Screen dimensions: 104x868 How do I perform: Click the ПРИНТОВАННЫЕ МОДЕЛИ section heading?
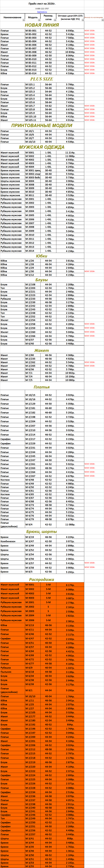tap(42, 125)
